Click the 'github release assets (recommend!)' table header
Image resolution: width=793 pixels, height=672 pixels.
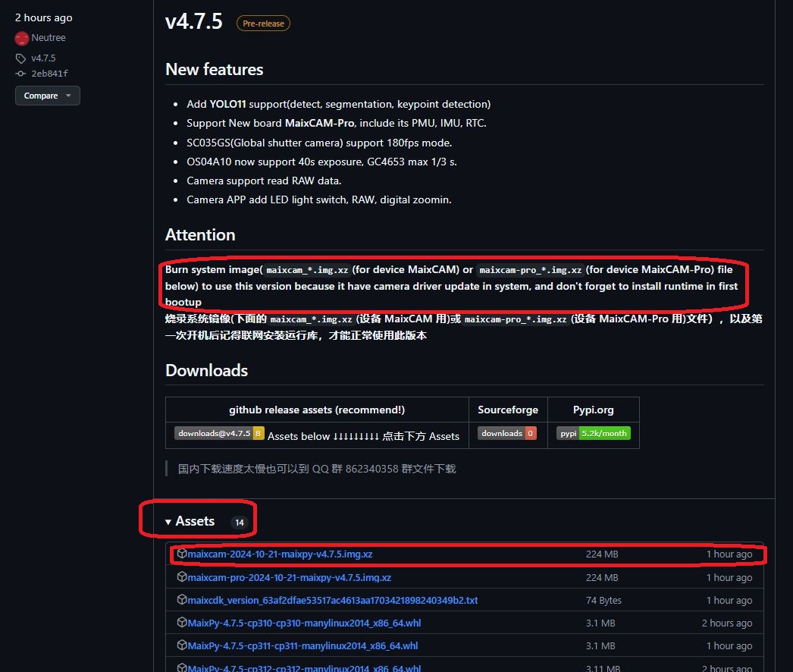[x=317, y=410]
